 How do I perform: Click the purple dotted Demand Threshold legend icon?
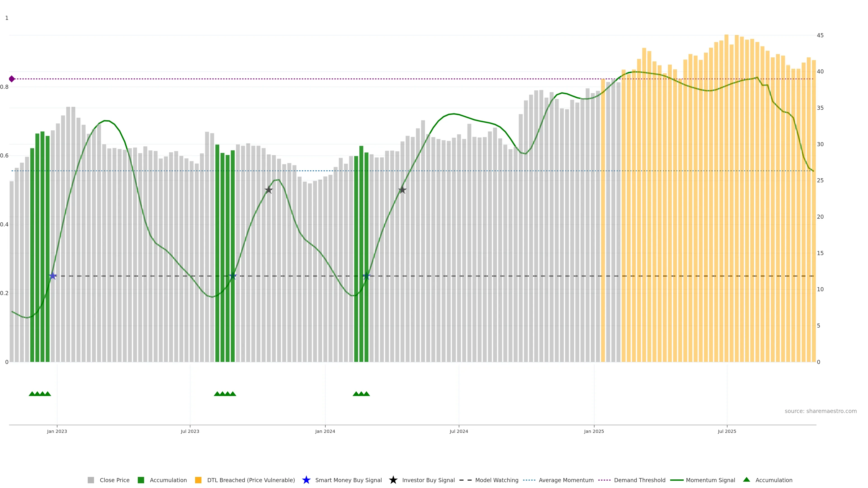click(x=604, y=480)
